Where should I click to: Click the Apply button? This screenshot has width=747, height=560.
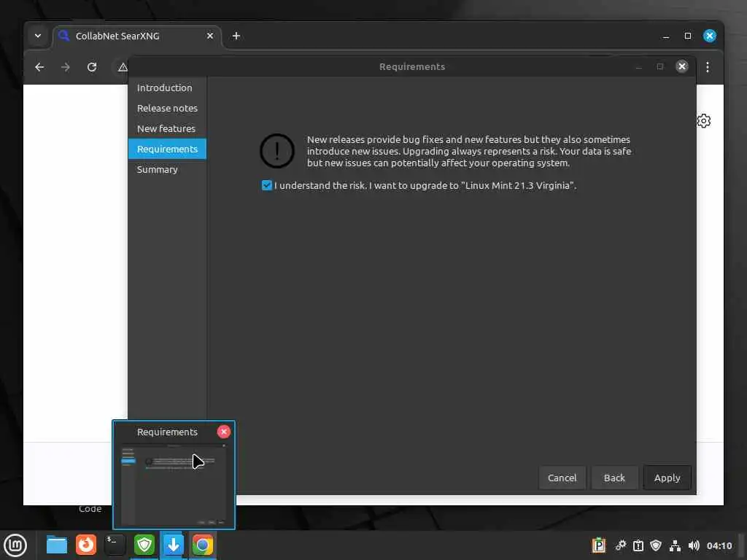click(667, 478)
